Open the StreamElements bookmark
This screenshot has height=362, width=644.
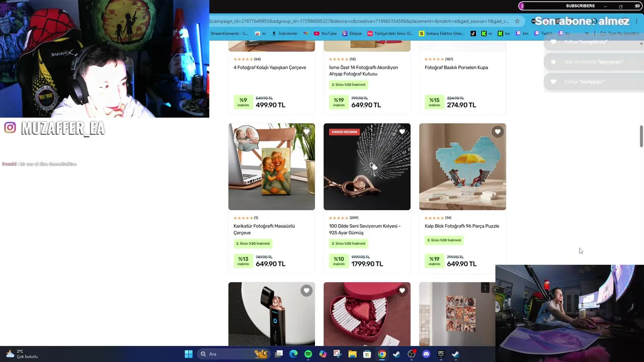[229, 34]
